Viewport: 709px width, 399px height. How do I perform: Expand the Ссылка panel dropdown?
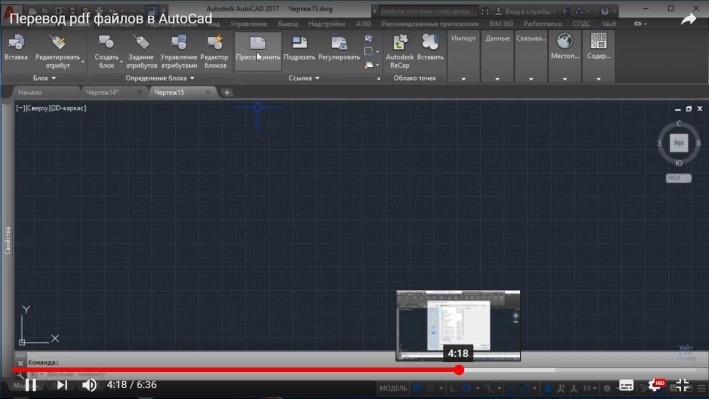[304, 78]
